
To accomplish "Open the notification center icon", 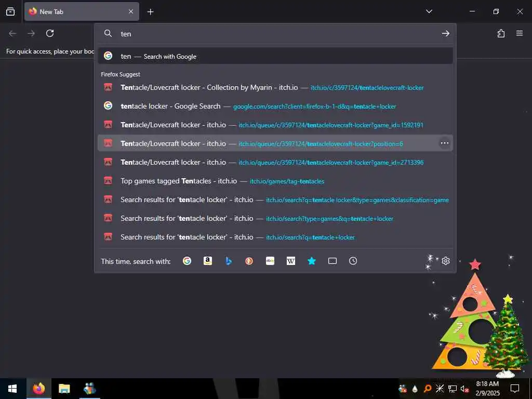I will (515, 389).
